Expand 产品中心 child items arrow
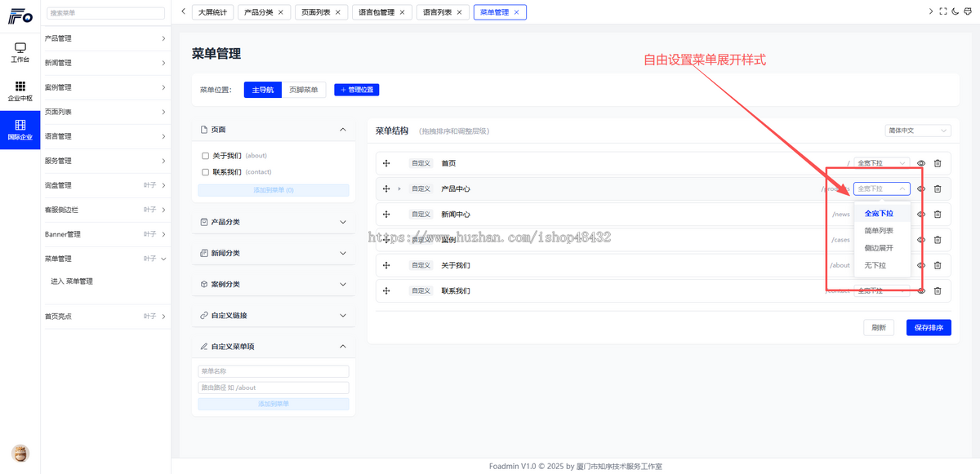 click(399, 188)
